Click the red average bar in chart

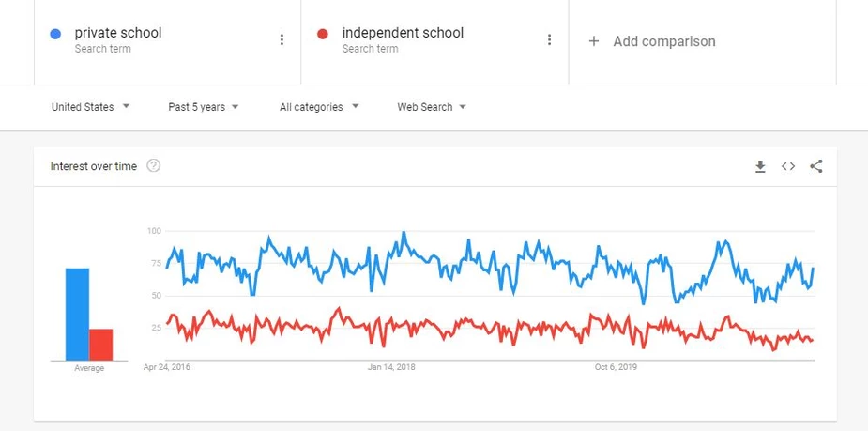(x=100, y=345)
